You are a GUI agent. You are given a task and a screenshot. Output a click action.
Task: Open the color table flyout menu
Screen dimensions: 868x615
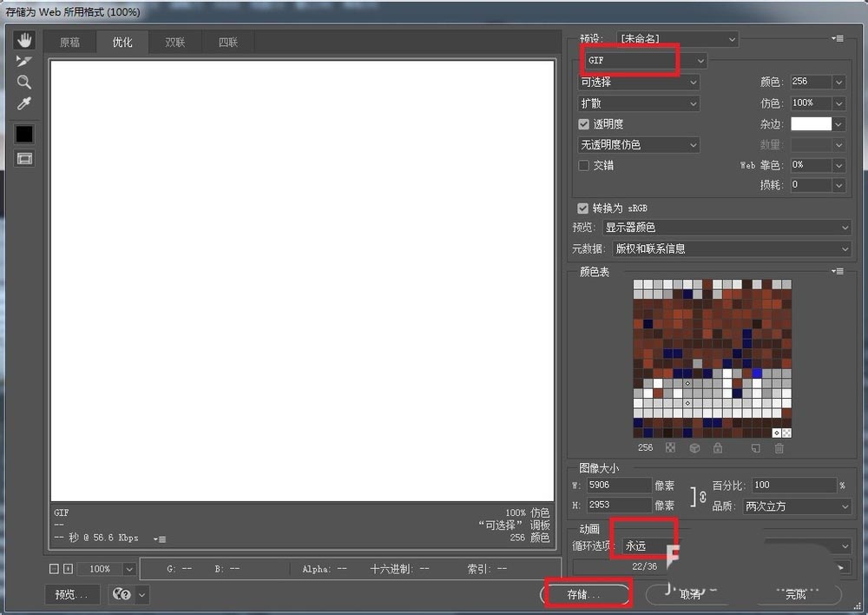838,271
